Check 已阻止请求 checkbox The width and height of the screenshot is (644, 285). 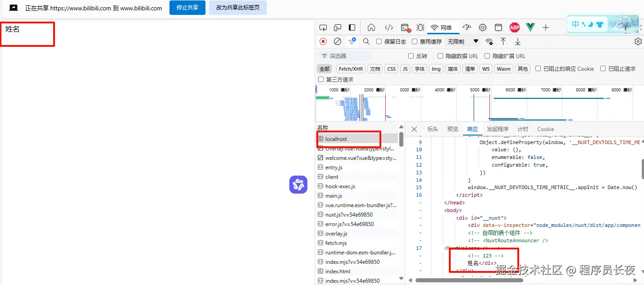603,68
